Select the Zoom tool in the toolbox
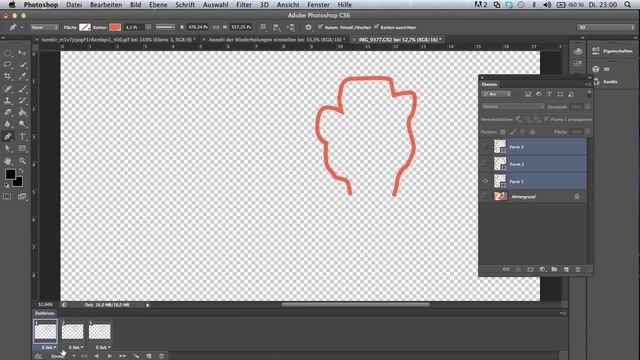The height and width of the screenshot is (360, 640). (22, 161)
